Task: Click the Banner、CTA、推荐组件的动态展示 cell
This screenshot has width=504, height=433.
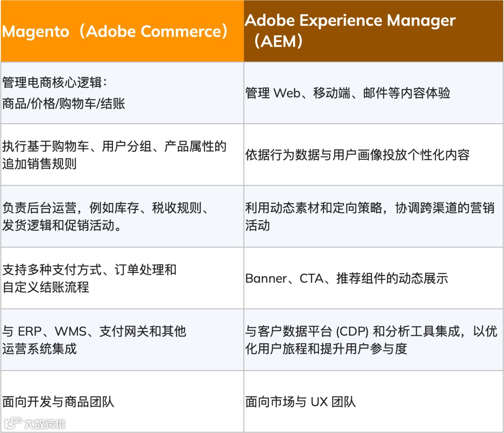Action: click(x=373, y=278)
